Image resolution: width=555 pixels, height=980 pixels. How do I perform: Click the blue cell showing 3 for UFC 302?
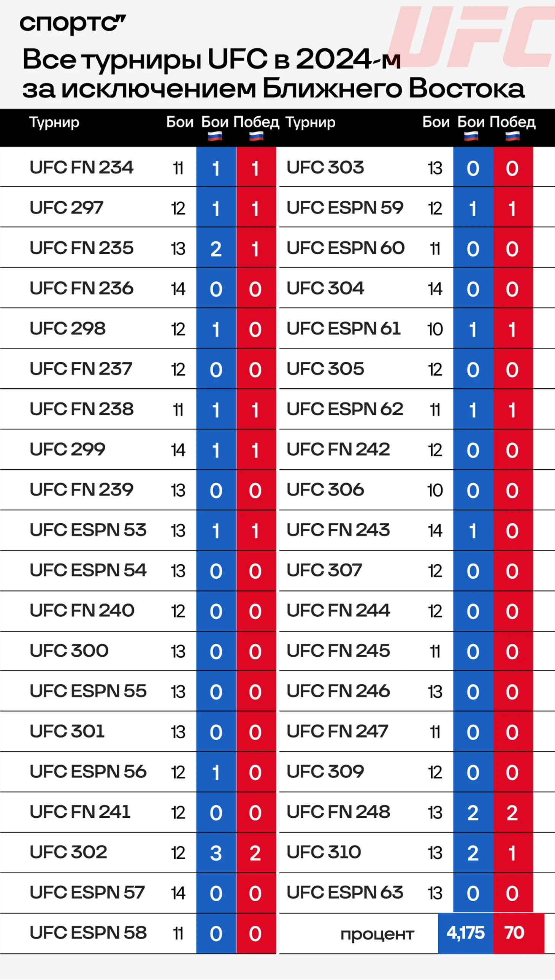pos(216,852)
